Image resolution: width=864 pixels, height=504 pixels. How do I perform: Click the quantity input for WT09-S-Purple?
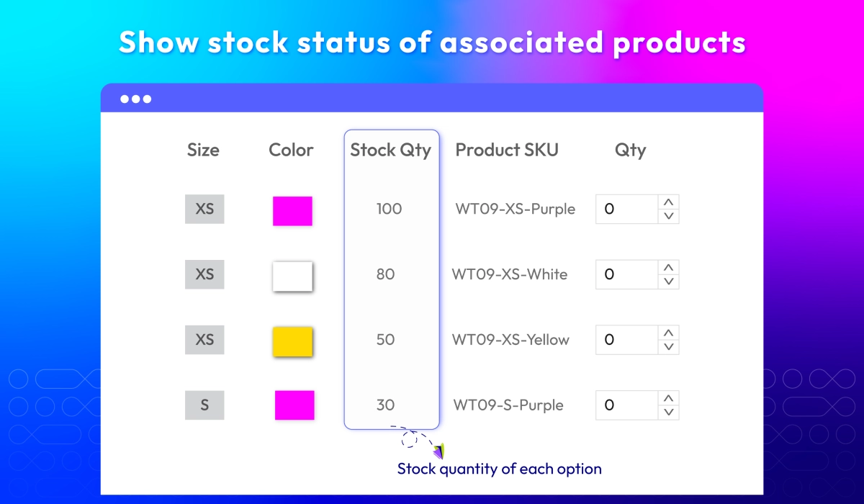626,405
